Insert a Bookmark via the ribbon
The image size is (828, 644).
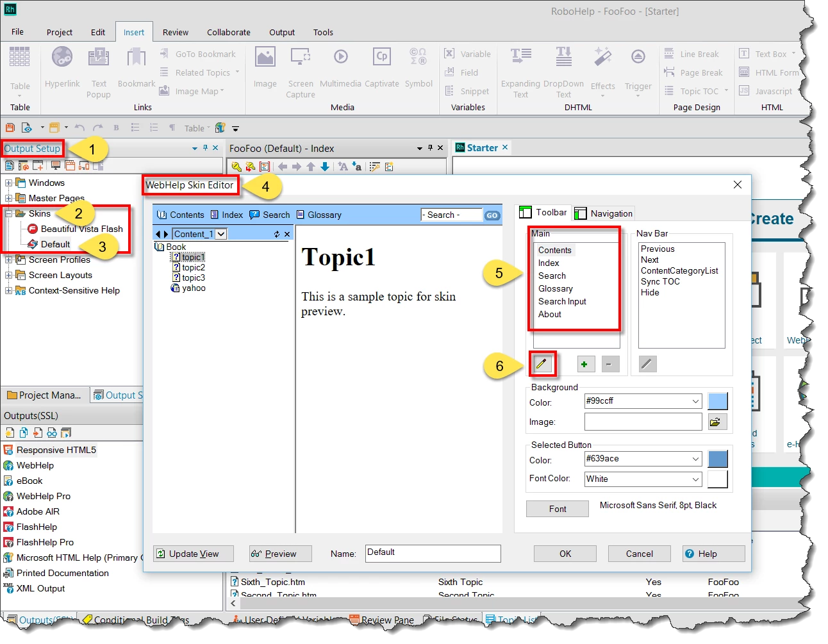(x=137, y=67)
